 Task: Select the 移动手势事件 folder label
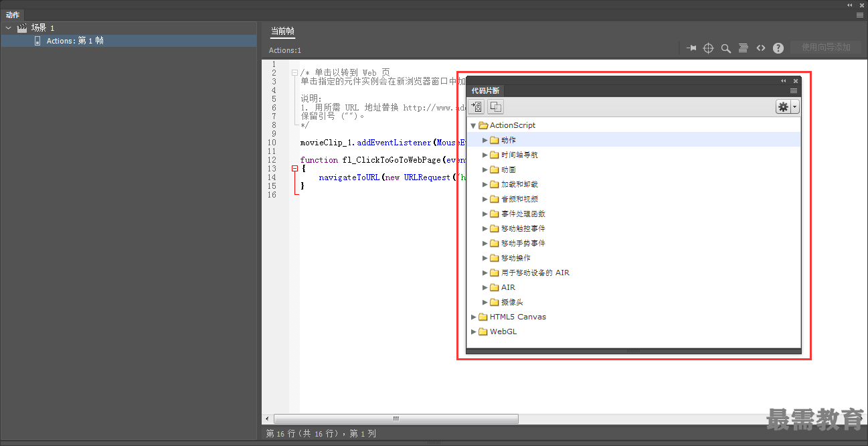coord(523,243)
